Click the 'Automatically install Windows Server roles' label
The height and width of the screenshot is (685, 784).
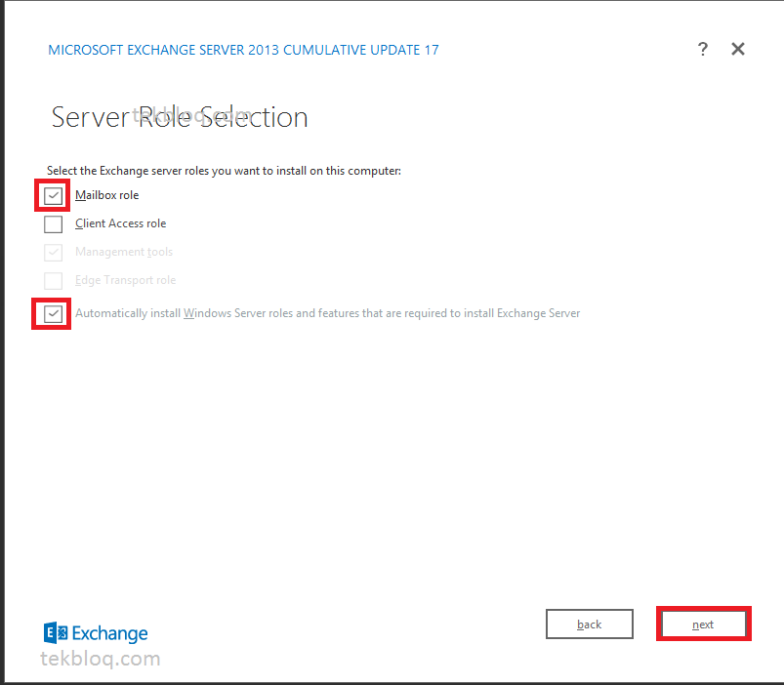tap(327, 313)
